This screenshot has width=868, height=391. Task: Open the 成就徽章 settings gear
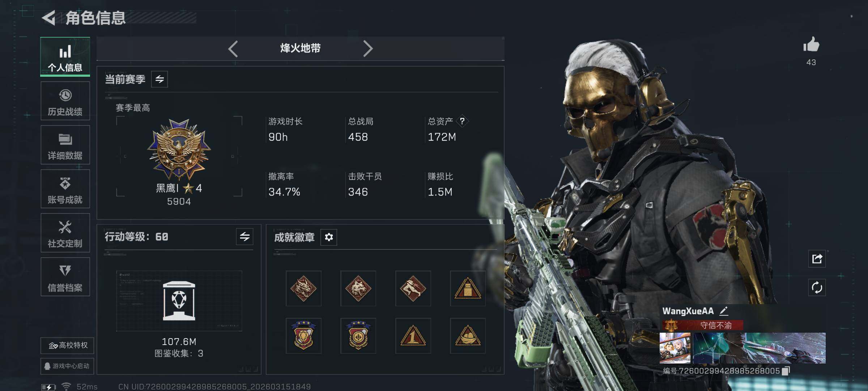(x=329, y=237)
